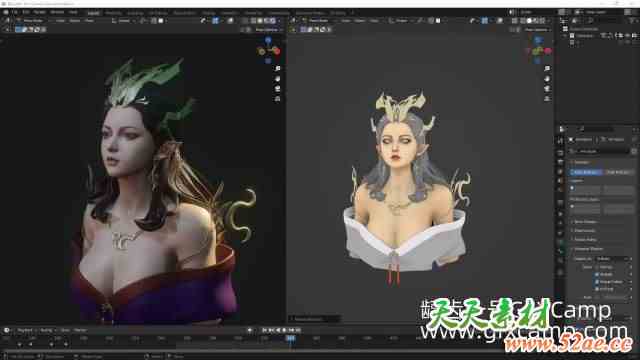Adjust the Axes slider in Viewport Display

point(613,297)
